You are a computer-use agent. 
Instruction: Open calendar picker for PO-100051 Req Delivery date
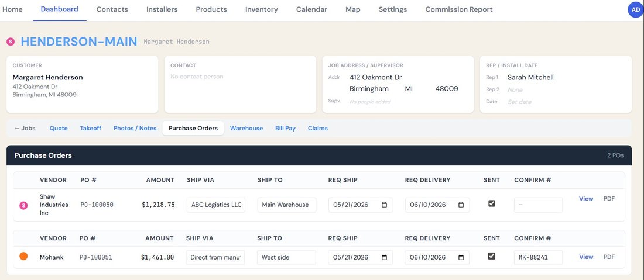461,257
